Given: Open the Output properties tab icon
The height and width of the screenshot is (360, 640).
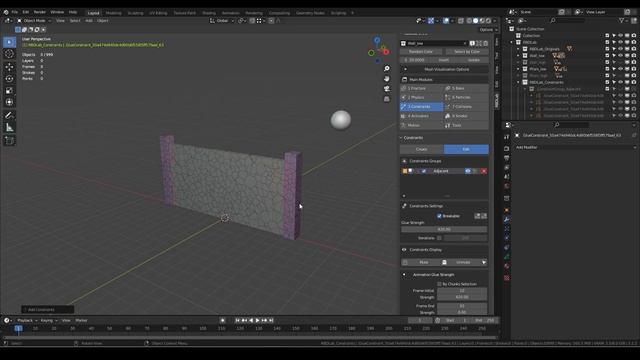Looking at the screenshot, I should click(507, 158).
